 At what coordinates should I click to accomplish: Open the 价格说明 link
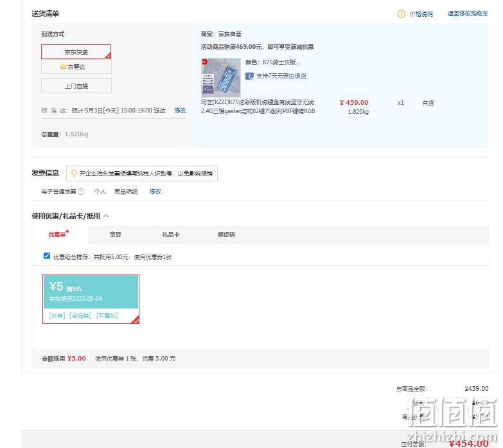click(x=421, y=14)
